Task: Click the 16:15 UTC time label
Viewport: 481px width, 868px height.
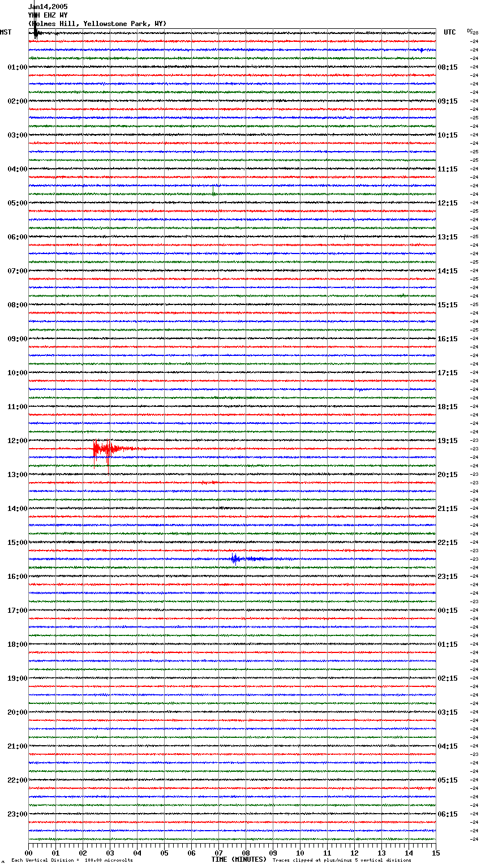Action: pos(447,339)
